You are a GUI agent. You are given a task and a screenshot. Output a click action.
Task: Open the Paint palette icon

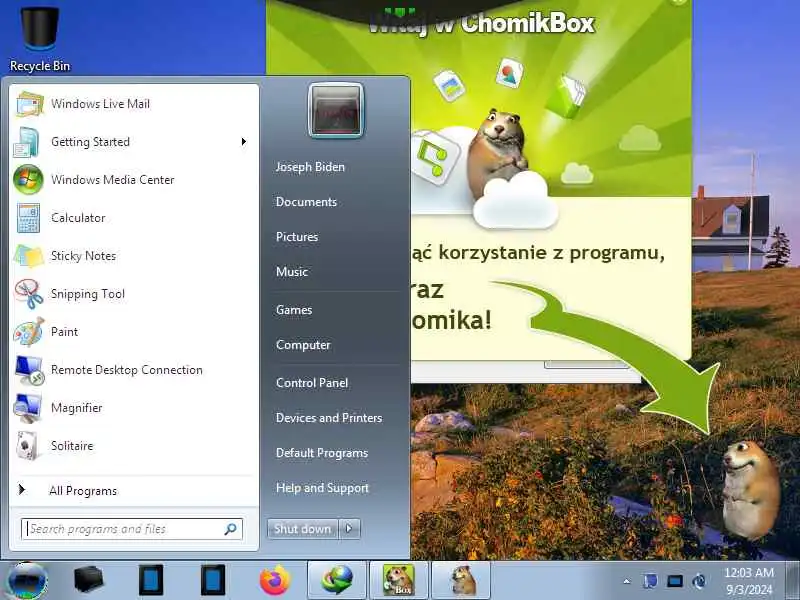[28, 332]
